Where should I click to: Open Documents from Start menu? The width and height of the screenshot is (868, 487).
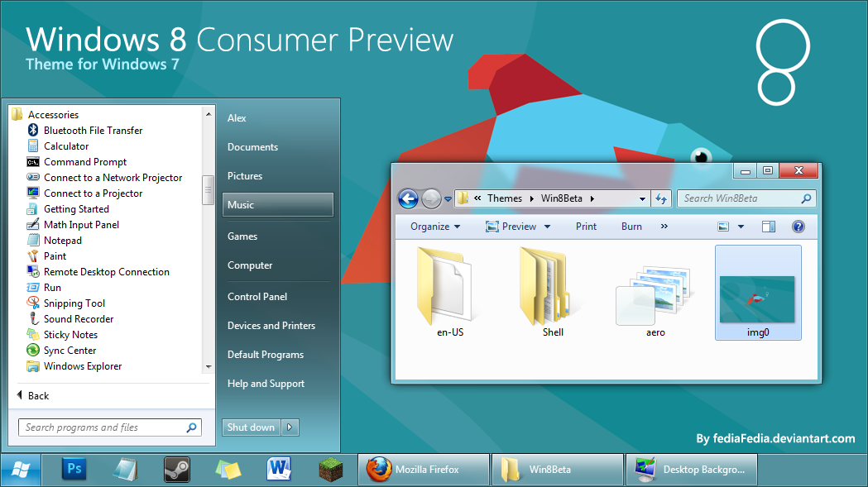click(x=253, y=146)
